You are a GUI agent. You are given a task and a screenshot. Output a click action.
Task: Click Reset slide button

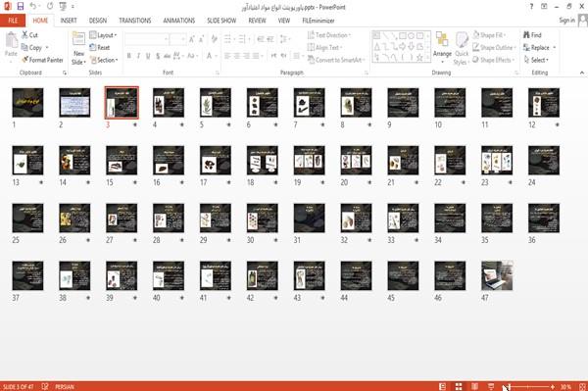pyautogui.click(x=100, y=47)
